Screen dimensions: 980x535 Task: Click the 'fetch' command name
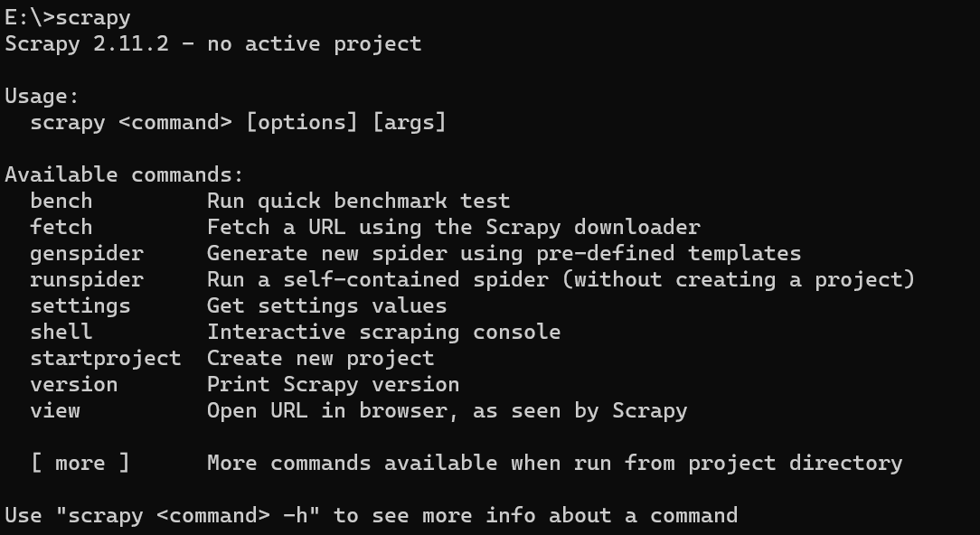point(61,227)
